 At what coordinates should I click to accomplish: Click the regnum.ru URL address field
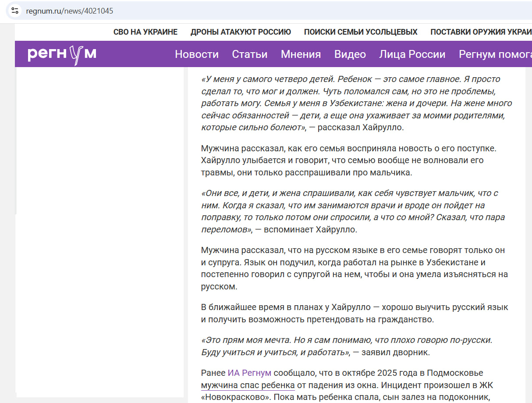click(x=70, y=11)
